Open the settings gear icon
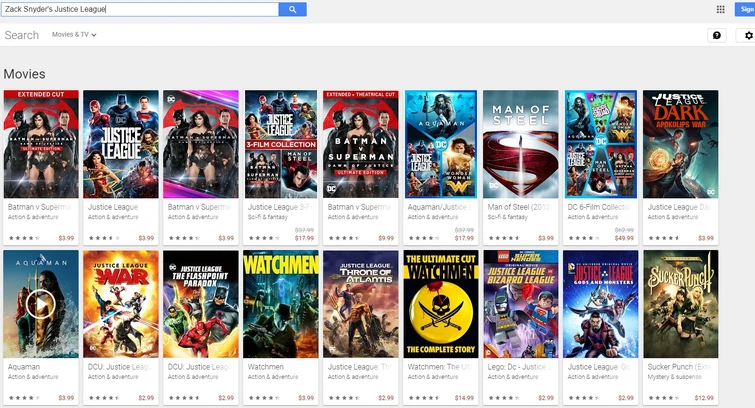Viewport: 755px width, 408px height. tap(748, 35)
